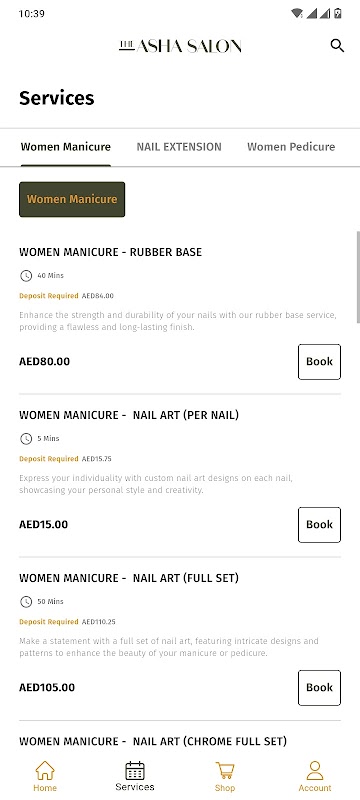Switch to the Women Pedicure tab

pos(291,147)
